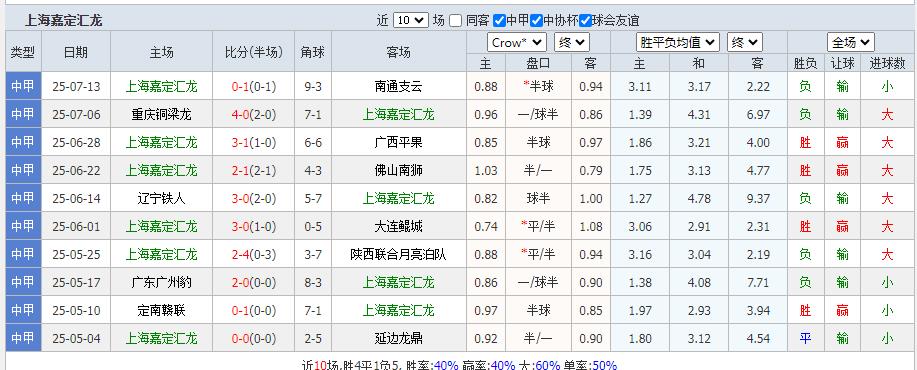Open score 3-1(1-0) match detail
This screenshot has width=917, height=370.
pyautogui.click(x=254, y=143)
